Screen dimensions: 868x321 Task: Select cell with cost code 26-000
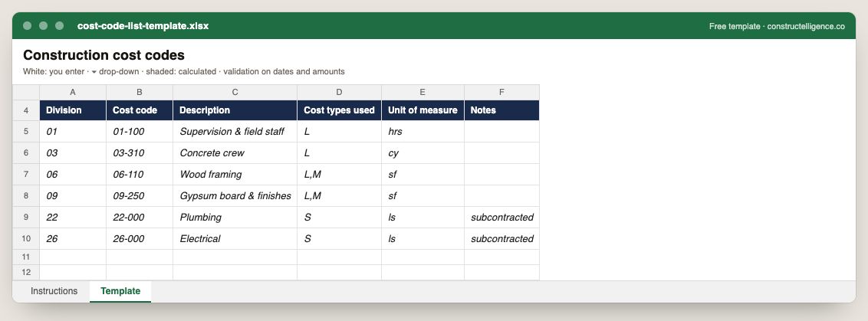[x=140, y=238]
